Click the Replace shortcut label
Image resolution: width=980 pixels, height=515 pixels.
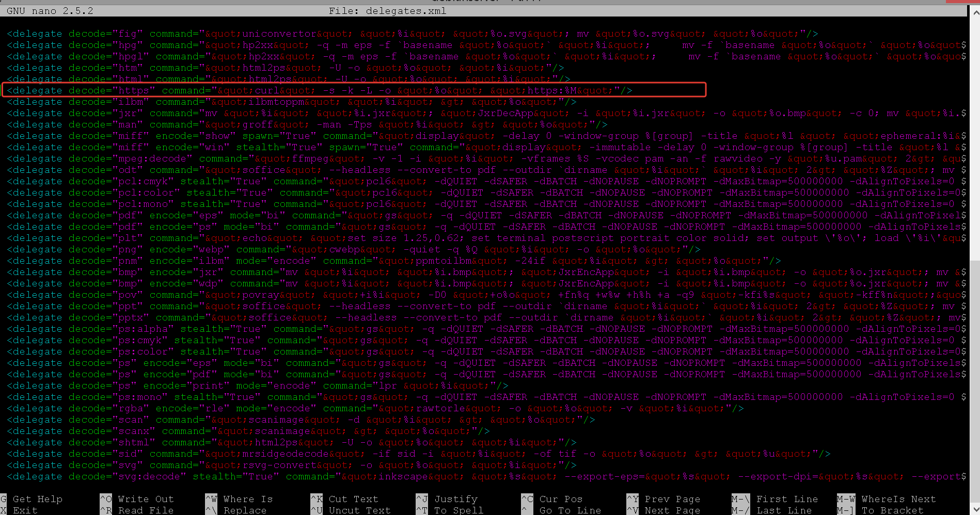(245, 510)
